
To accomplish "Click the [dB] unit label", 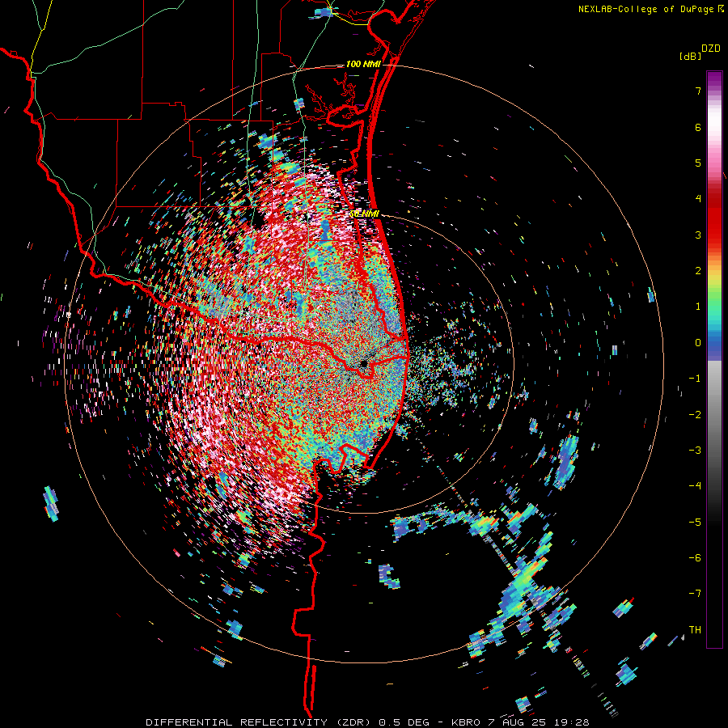I will 691,56.
